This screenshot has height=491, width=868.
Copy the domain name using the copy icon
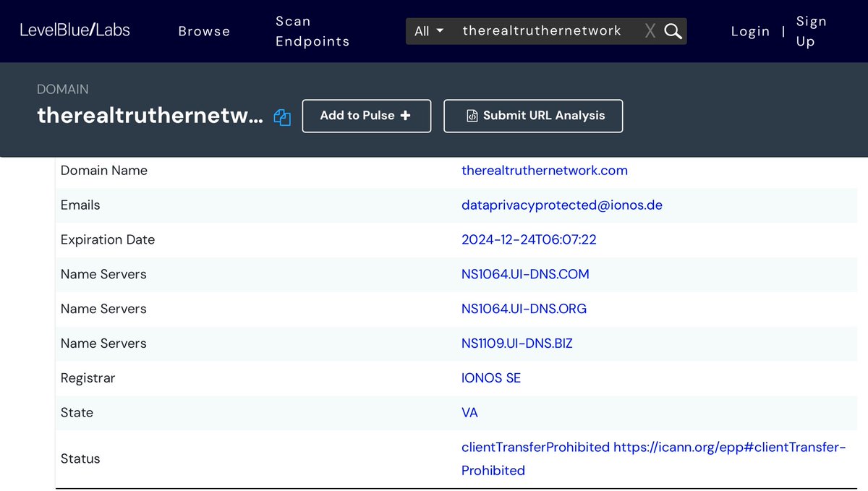282,117
